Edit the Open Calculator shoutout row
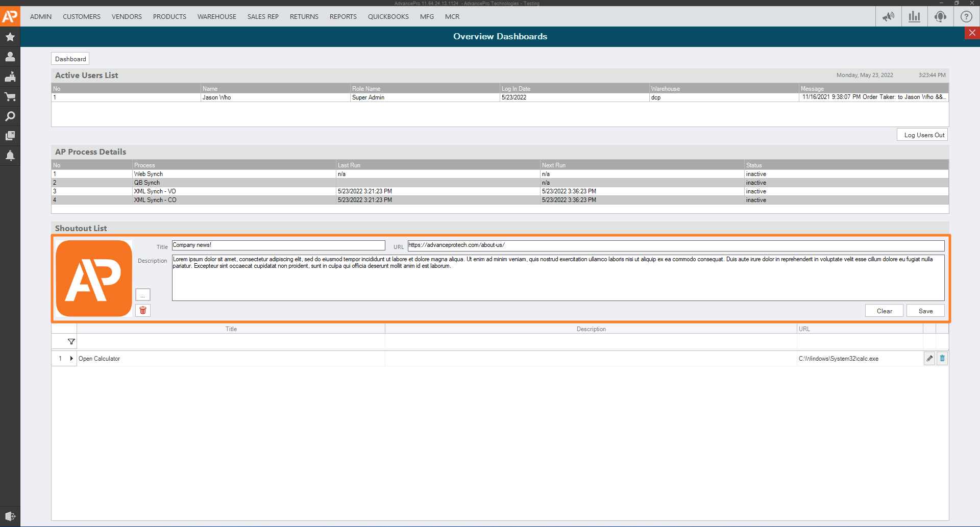980x527 pixels. (929, 359)
